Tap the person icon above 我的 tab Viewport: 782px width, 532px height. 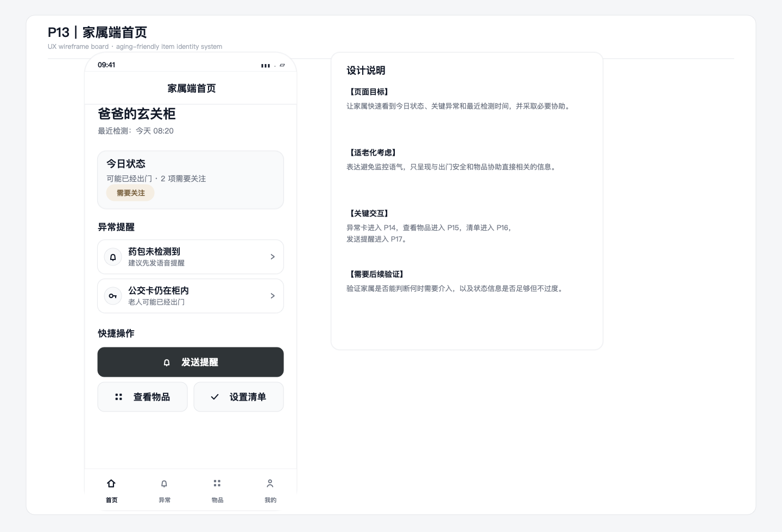(x=270, y=483)
